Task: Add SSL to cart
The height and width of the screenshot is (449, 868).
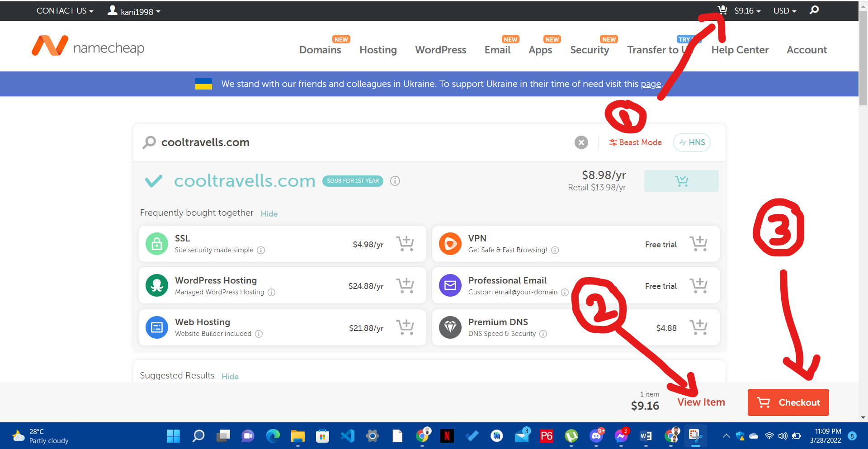Action: pyautogui.click(x=405, y=244)
